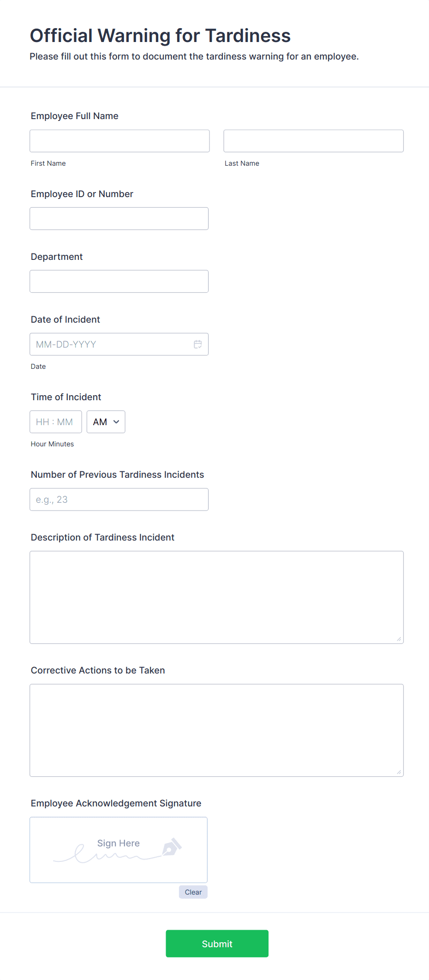Image resolution: width=429 pixels, height=980 pixels.
Task: Click the First Name field
Action: [x=119, y=141]
